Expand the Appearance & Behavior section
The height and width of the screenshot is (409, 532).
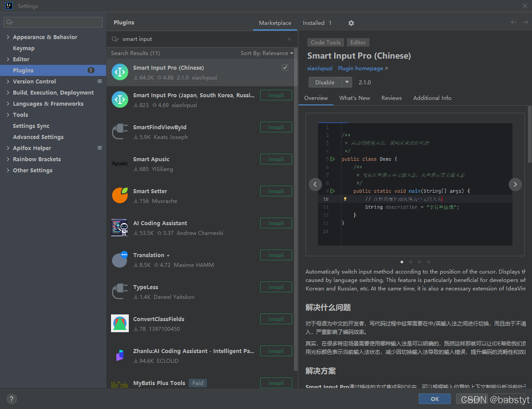pyautogui.click(x=8, y=37)
